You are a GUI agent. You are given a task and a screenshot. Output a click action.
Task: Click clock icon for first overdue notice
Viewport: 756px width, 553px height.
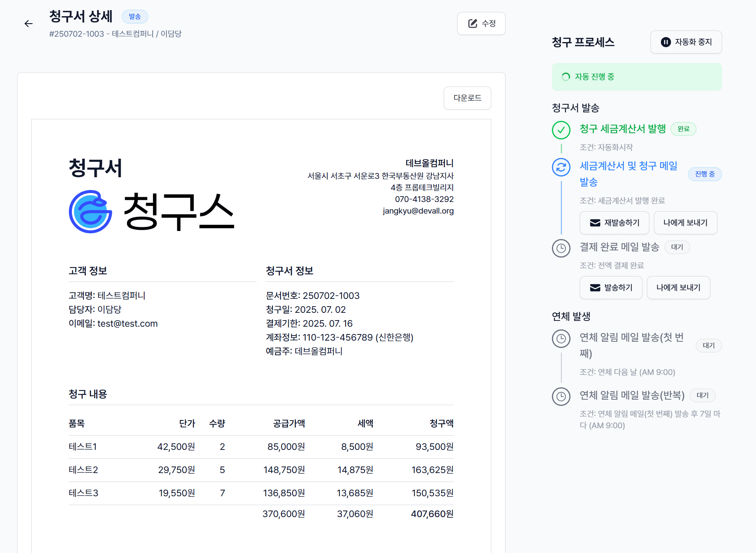(x=561, y=339)
